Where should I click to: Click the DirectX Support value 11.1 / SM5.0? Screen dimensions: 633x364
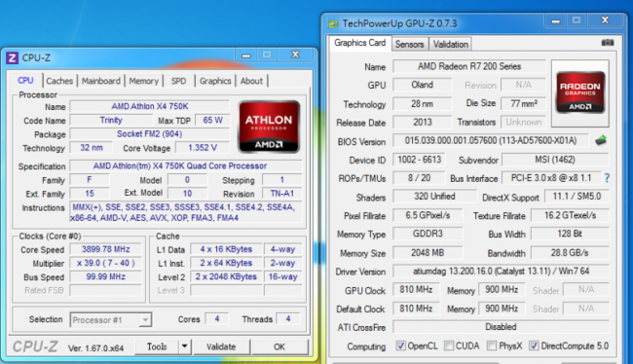coord(577,197)
